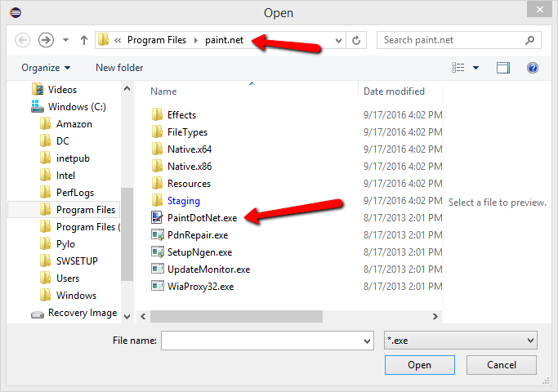The image size is (558, 392).
Task: Expand the File name dropdown arrow
Action: click(368, 341)
